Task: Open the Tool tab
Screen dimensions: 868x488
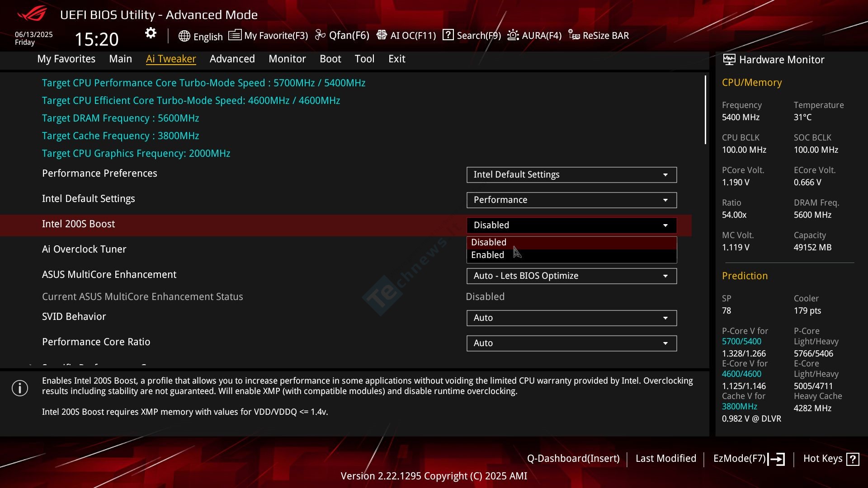Action: pyautogui.click(x=364, y=59)
